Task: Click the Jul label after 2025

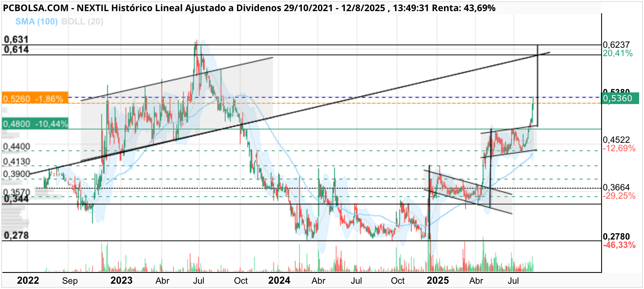Action: [x=513, y=281]
